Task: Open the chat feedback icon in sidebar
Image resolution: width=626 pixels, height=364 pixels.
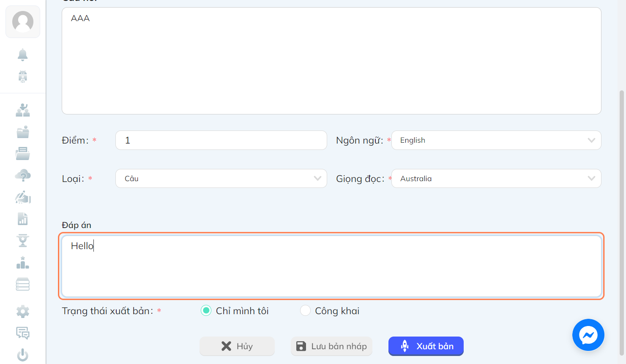Action: [x=23, y=333]
